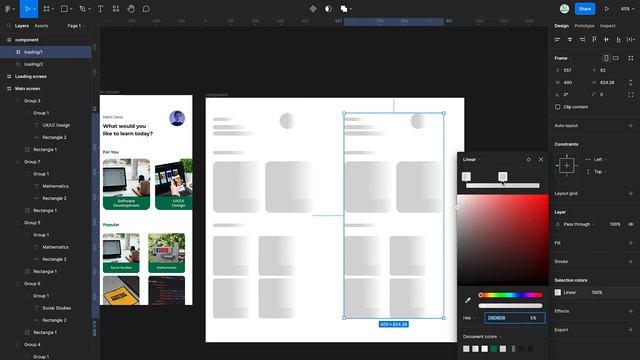Close the Linear color picker
The image size is (640, 360).
click(541, 160)
